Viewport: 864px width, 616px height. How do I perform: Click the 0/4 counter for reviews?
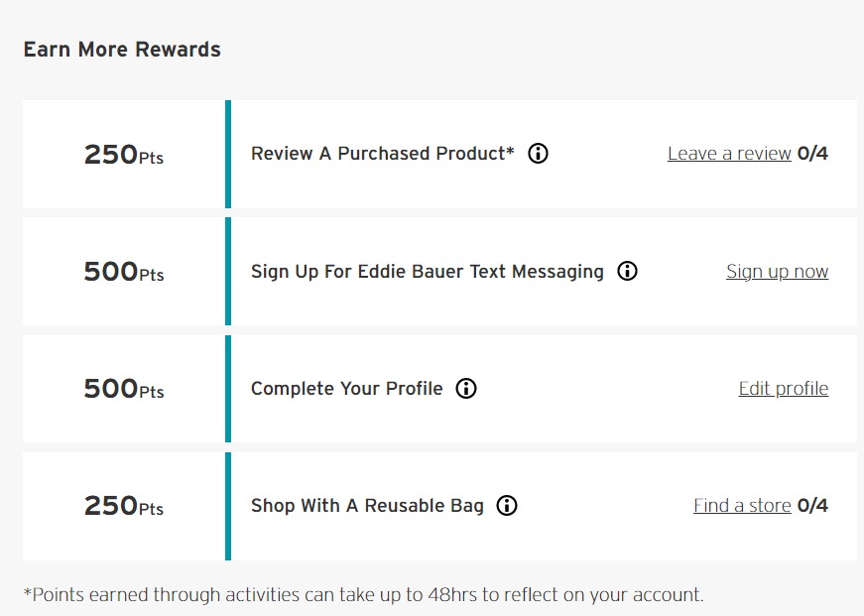[x=812, y=153]
